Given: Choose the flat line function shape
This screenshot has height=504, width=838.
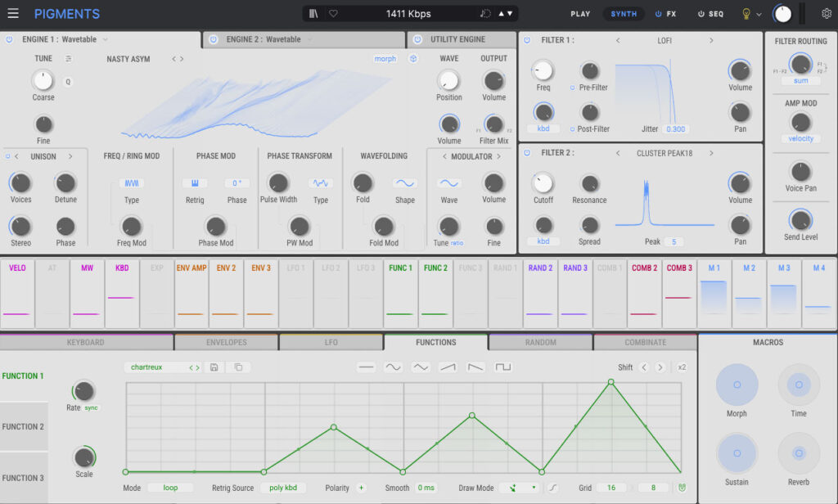Looking at the screenshot, I should click(x=366, y=367).
